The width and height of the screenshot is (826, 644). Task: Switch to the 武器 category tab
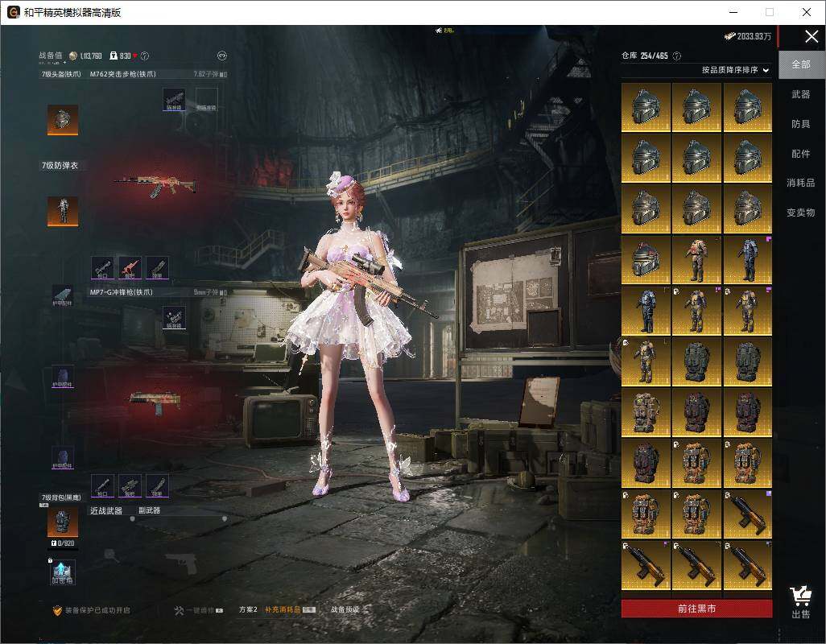(801, 94)
